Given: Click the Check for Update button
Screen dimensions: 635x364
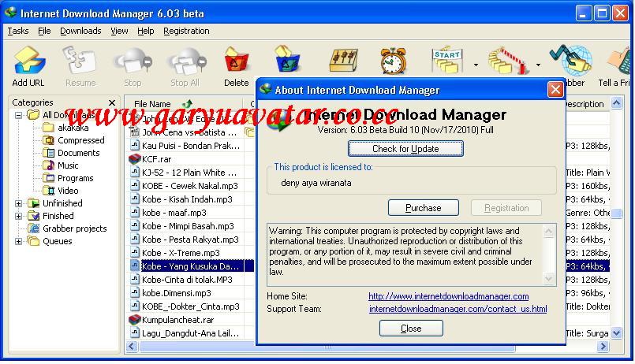Looking at the screenshot, I should coord(405,149).
